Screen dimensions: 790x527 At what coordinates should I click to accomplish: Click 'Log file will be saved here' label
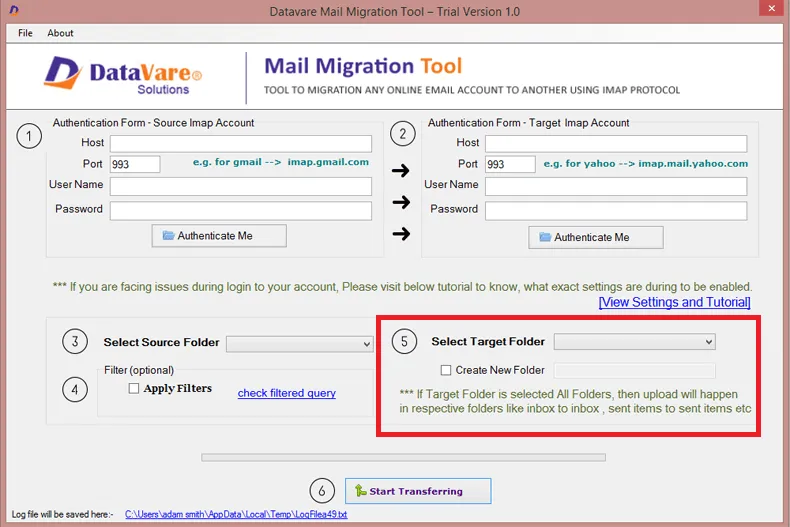(x=62, y=514)
